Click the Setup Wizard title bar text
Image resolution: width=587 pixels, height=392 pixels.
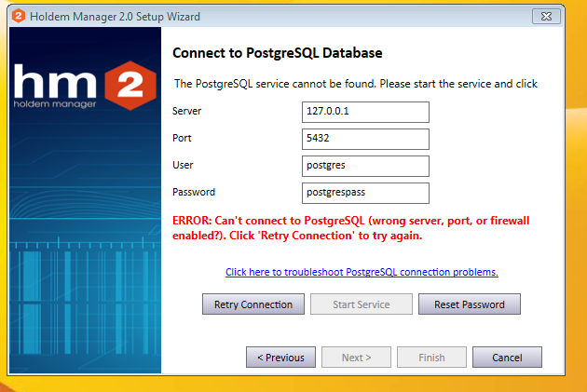(115, 17)
